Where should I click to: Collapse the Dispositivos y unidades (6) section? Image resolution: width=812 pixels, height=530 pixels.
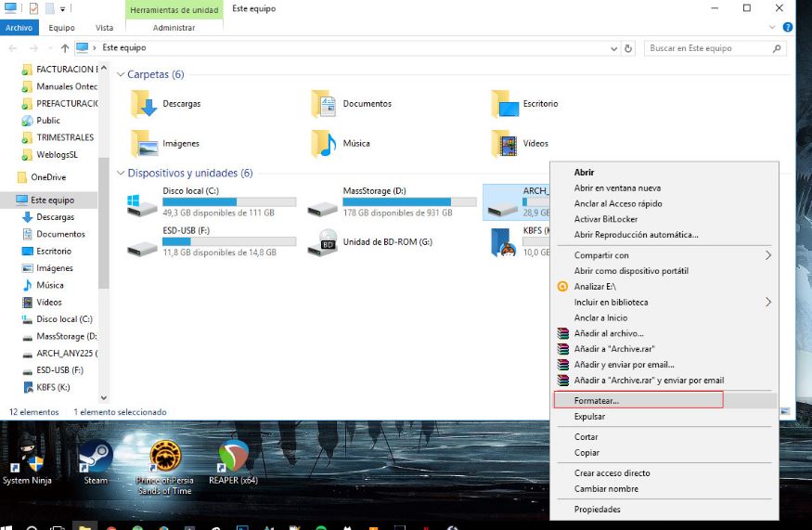[x=121, y=173]
